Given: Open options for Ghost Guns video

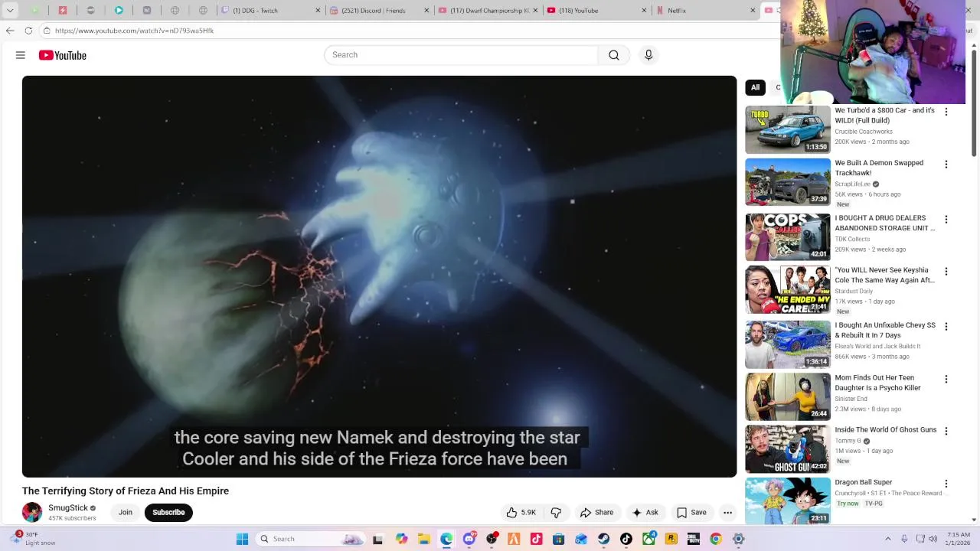Looking at the screenshot, I should 946,432.
